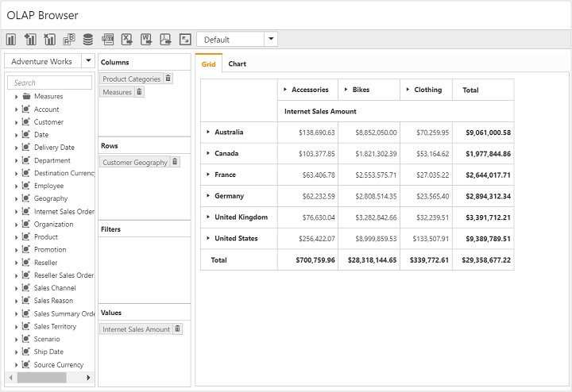The image size is (572, 392).
Task: Click the database toolbar icon
Action: (87, 39)
